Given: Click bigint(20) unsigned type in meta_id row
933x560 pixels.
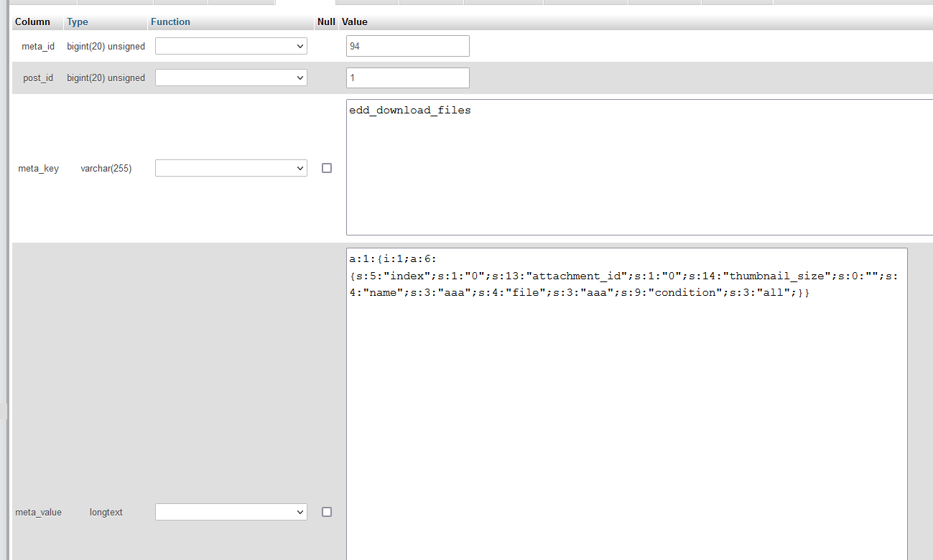Looking at the screenshot, I should (106, 46).
